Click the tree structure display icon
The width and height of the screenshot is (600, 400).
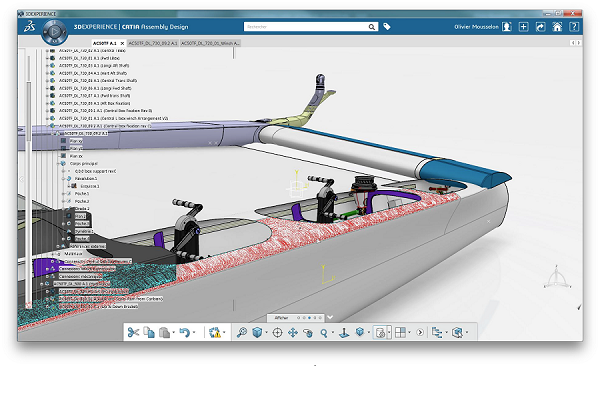(x=437, y=332)
